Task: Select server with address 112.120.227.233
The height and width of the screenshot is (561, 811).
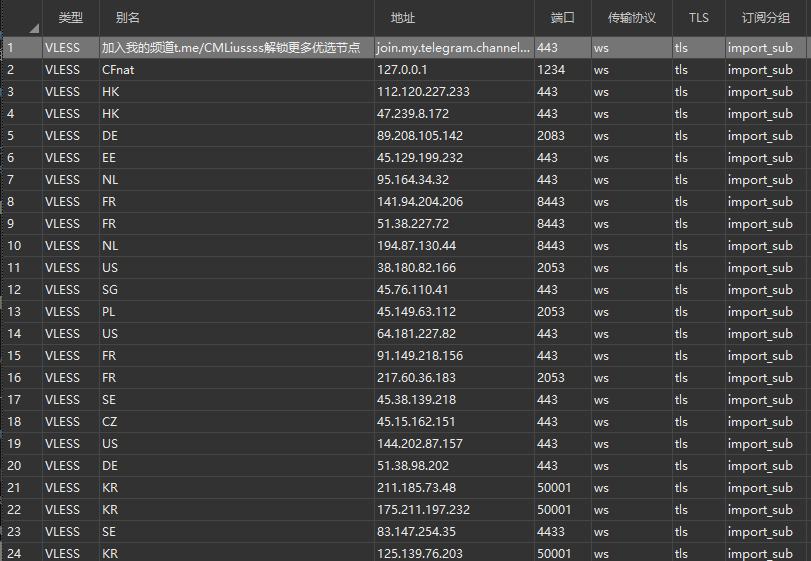Action: pos(423,92)
